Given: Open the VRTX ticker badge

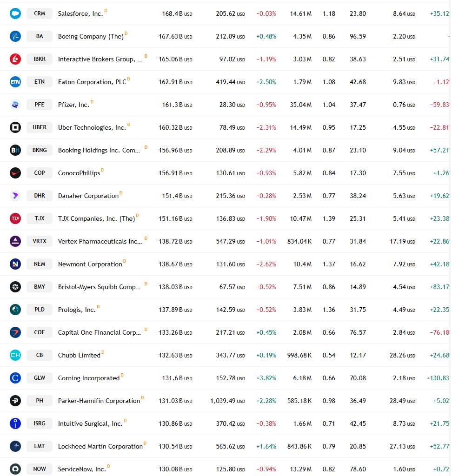Looking at the screenshot, I should [40, 241].
